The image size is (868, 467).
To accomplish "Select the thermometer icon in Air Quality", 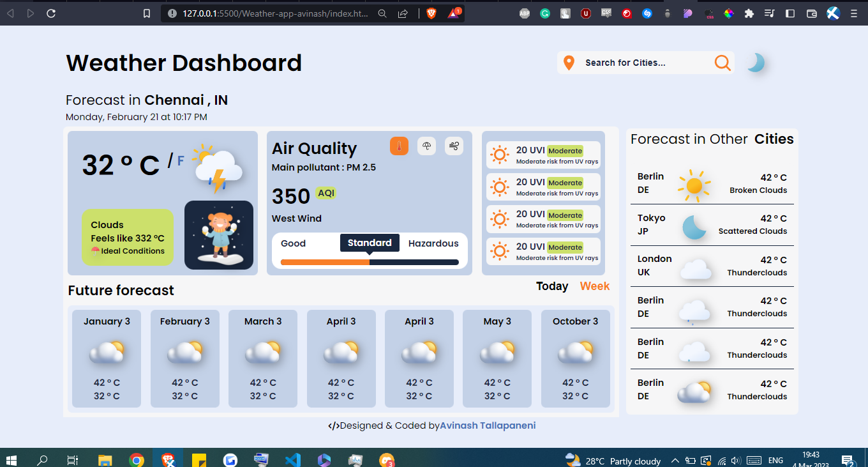I will (x=399, y=146).
